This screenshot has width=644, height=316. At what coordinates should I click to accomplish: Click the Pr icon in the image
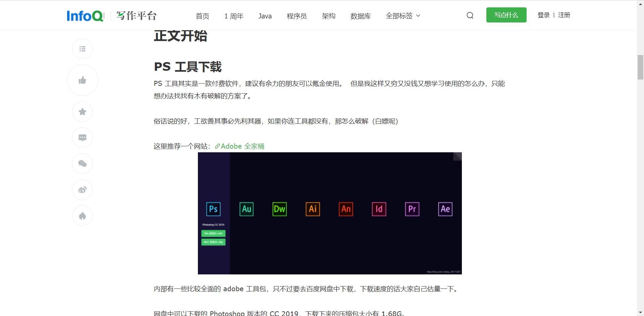click(412, 209)
